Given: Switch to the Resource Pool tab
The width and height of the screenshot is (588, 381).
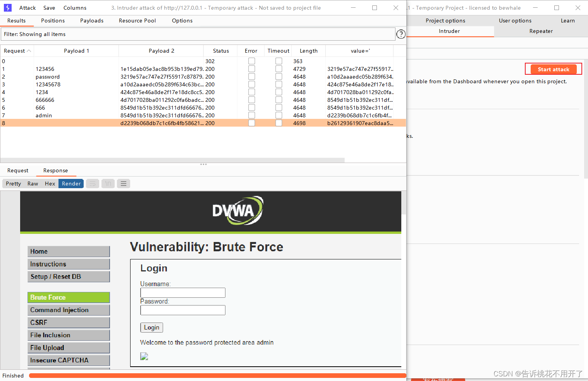Looking at the screenshot, I should [137, 21].
